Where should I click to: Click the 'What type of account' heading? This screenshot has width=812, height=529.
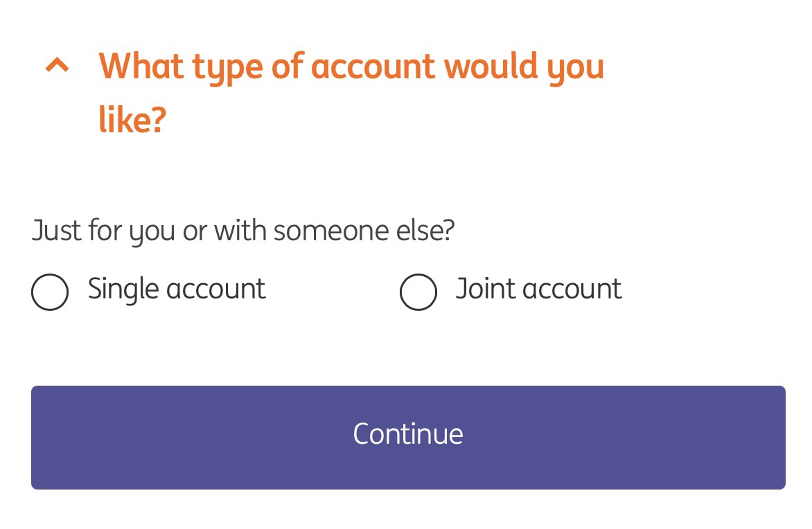(351, 67)
